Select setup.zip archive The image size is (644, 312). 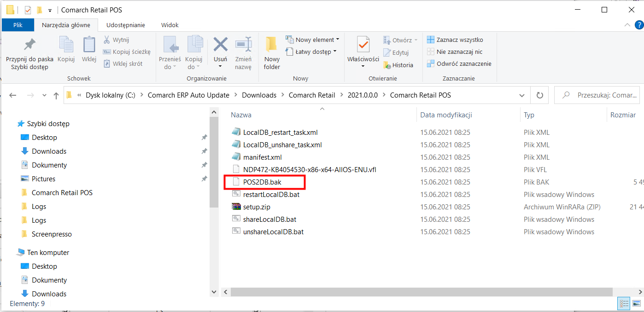(x=257, y=207)
